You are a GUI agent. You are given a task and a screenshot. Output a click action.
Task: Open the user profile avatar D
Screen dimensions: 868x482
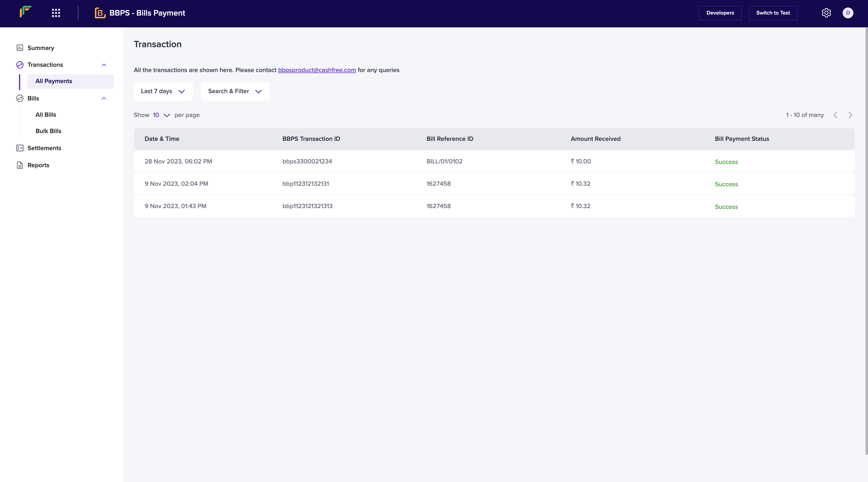pyautogui.click(x=848, y=13)
